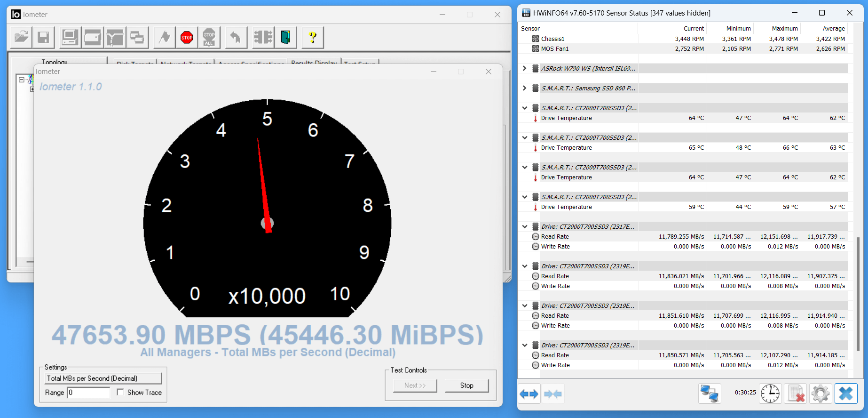Switch to the Network Targets tab

point(186,62)
